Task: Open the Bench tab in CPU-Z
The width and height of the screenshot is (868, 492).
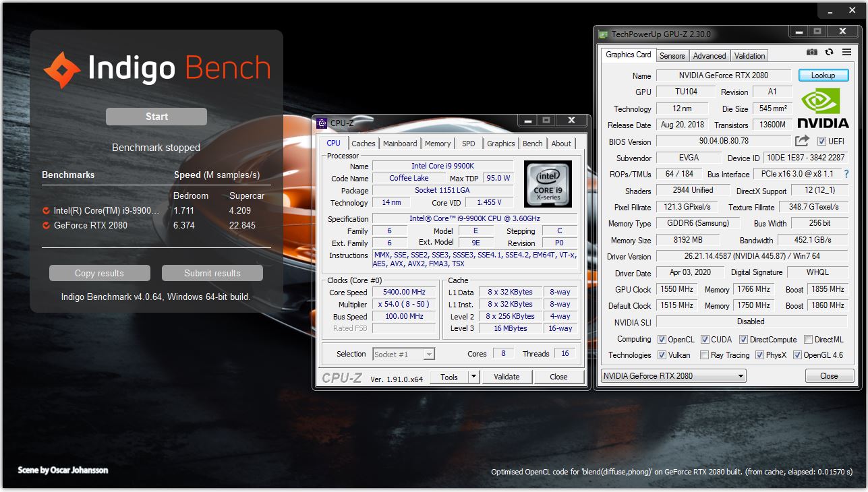Action: [x=533, y=144]
